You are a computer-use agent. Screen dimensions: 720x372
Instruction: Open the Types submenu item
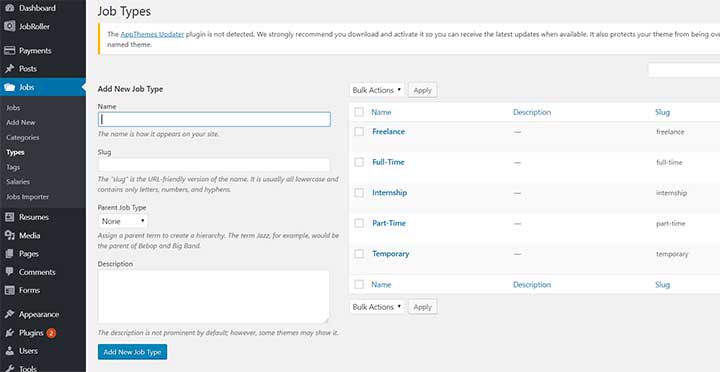(15, 152)
